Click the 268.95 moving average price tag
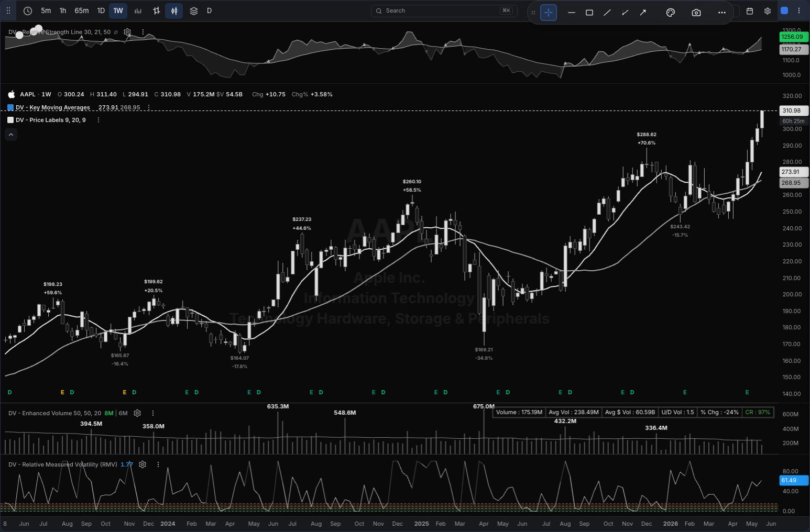The image size is (810, 532). pyautogui.click(x=794, y=183)
